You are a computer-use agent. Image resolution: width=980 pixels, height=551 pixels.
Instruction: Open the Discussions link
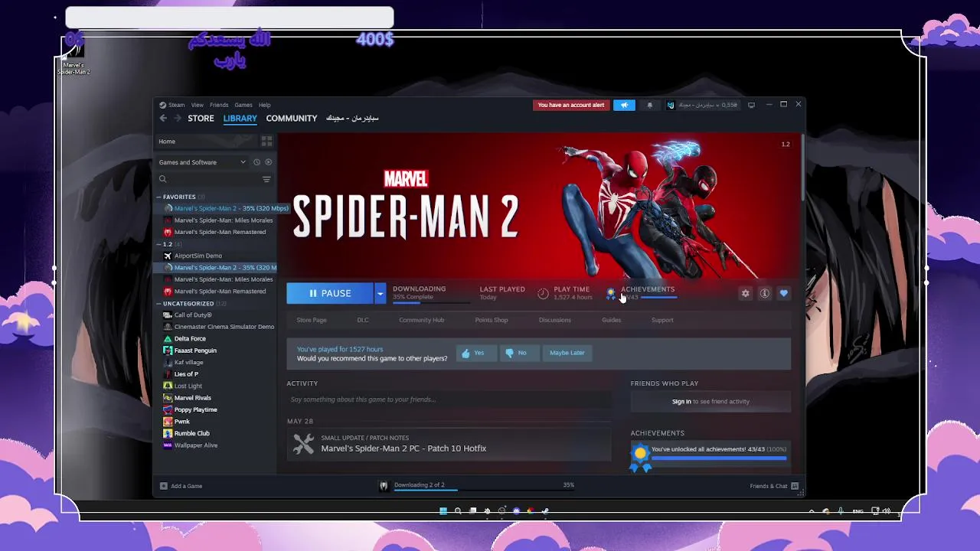[x=554, y=320]
